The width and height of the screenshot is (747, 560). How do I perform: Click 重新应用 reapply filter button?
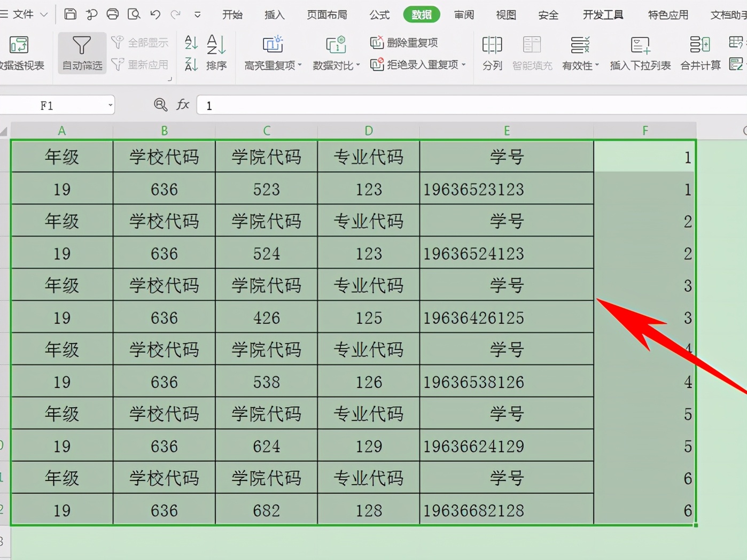click(x=140, y=65)
